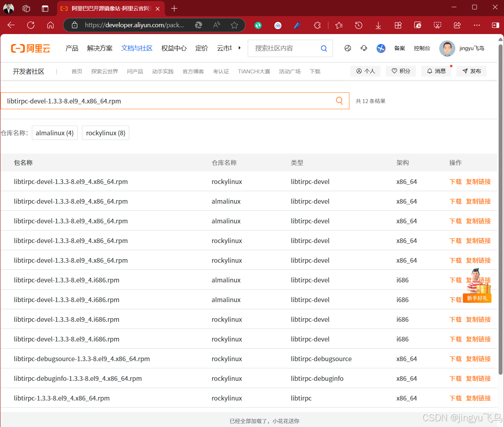This screenshot has height=427, width=504.
Task: Click the 新手好礼 gift promotion
Action: coord(477,286)
